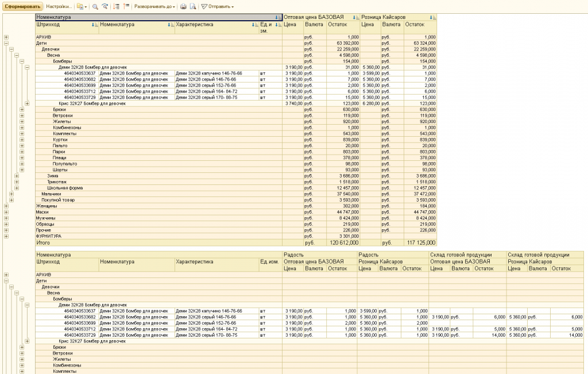The height and width of the screenshot is (374, 588).
Task: Expand the Школьная форма group
Action: pyautogui.click(x=17, y=188)
